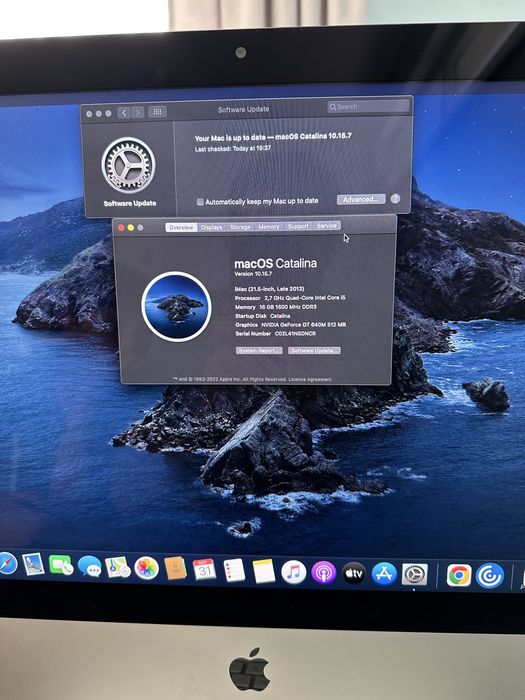525x700 pixels.
Task: Launch Reminders from the Dock
Action: click(234, 571)
